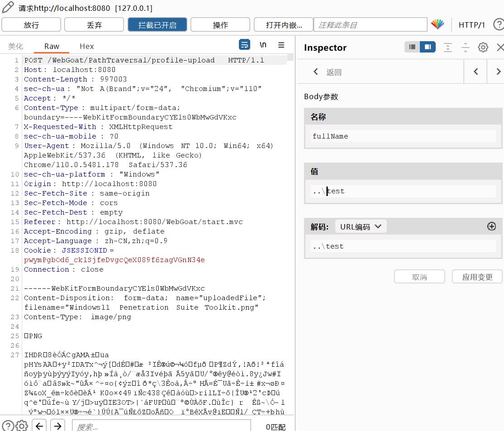504x431 pixels.
Task: Open the editor hamburger menu icon
Action: (x=281, y=45)
